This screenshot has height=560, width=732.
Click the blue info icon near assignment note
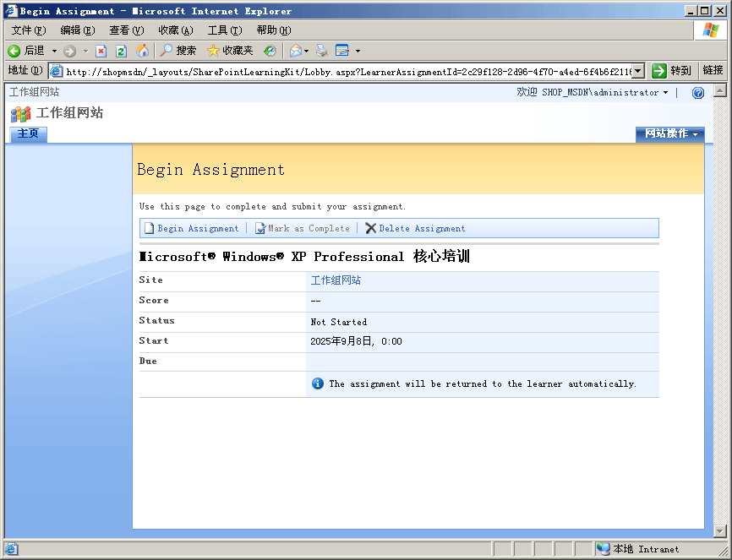click(318, 383)
